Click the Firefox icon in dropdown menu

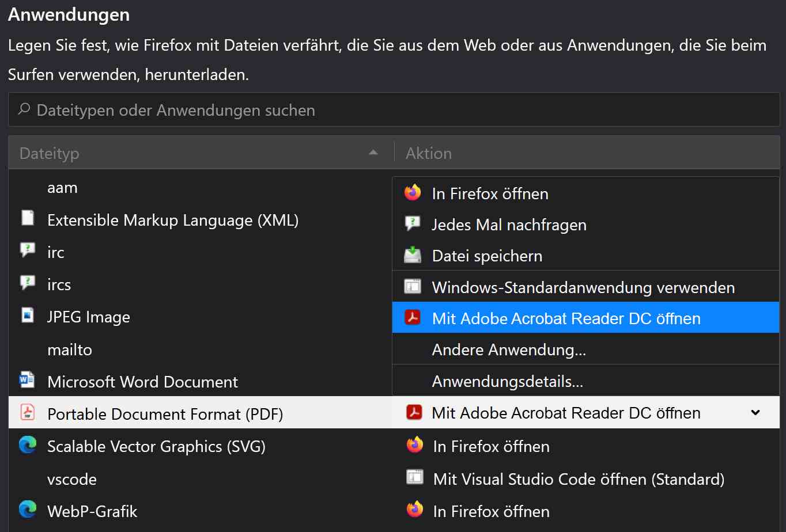(413, 193)
